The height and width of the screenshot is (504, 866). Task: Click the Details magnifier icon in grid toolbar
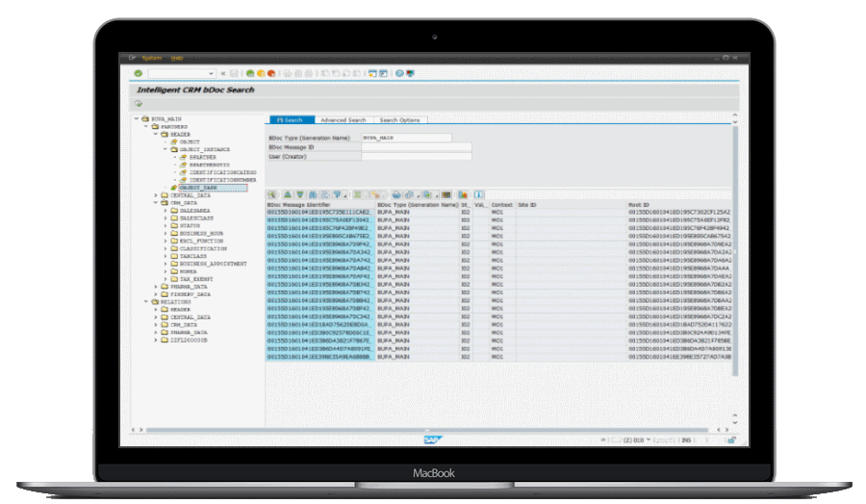(271, 195)
